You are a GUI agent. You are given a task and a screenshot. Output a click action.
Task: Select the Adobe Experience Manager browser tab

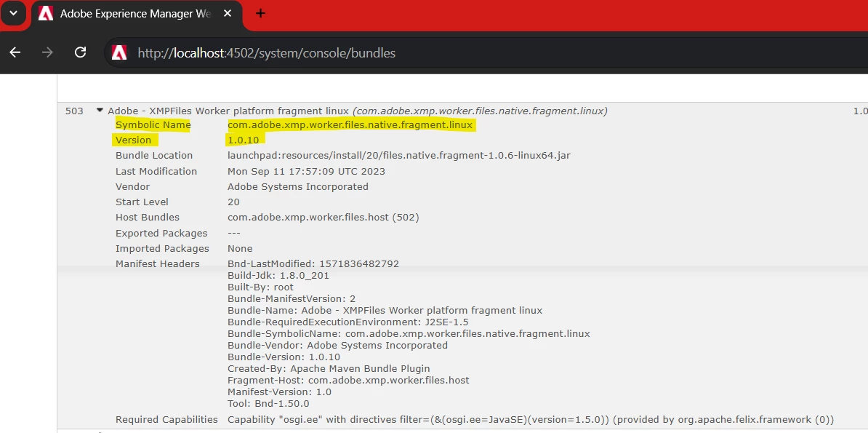pos(137,14)
